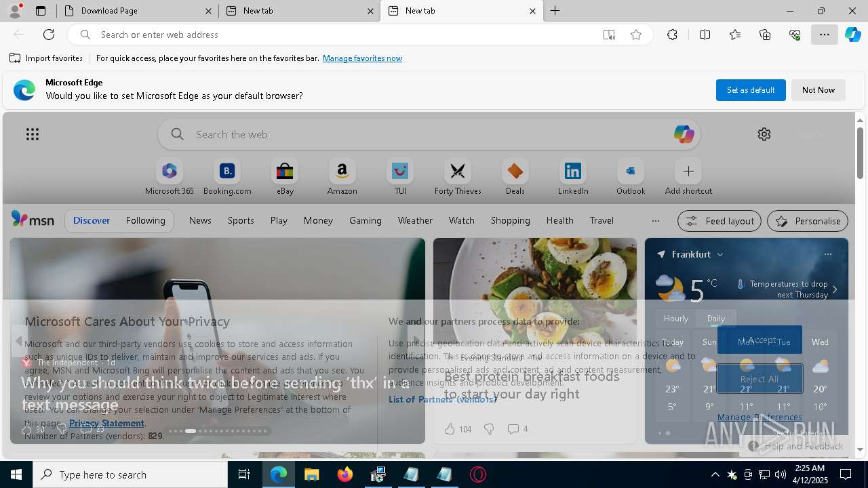Open the Gaming category
Image resolution: width=868 pixels, height=488 pixels.
[366, 220]
